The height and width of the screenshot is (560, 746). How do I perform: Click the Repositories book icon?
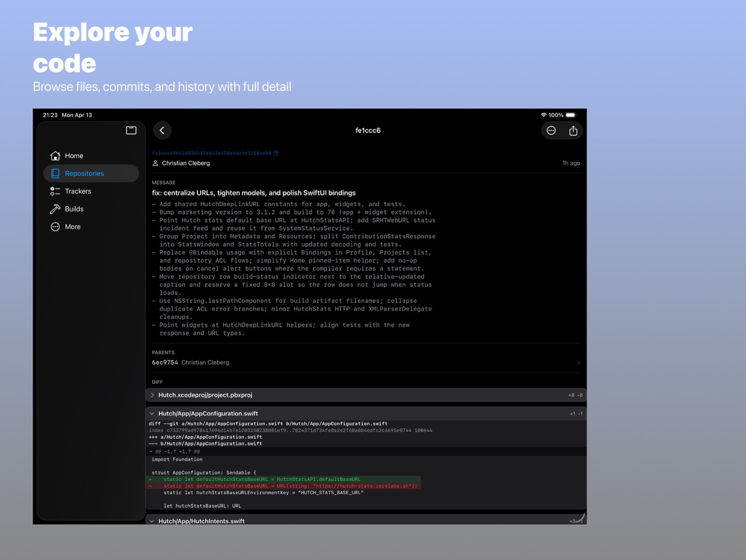pos(56,174)
